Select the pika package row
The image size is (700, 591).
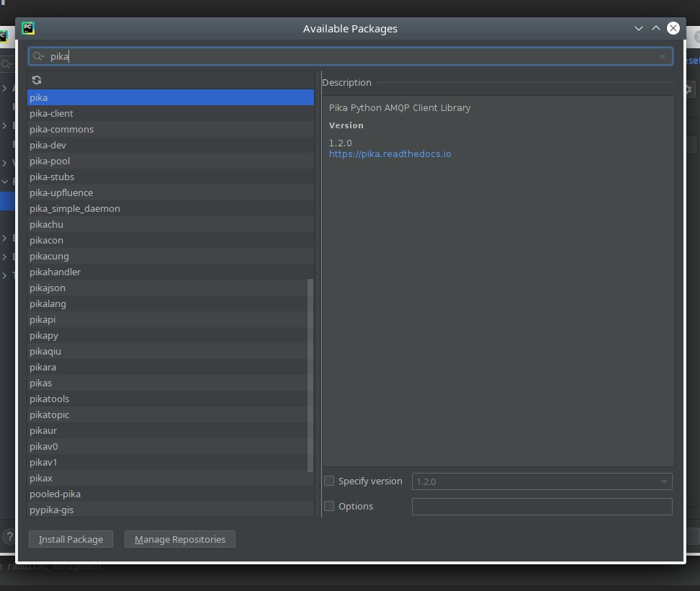[x=171, y=97]
